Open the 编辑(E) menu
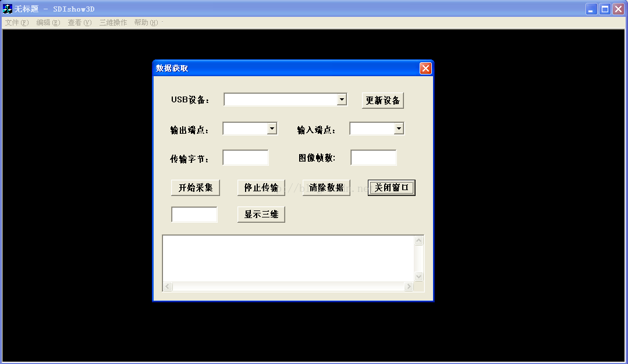628x364 pixels. coord(48,23)
